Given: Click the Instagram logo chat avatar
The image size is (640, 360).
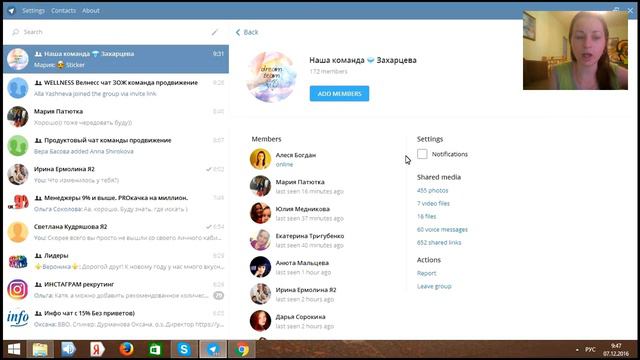Looking at the screenshot, I should tap(18, 290).
